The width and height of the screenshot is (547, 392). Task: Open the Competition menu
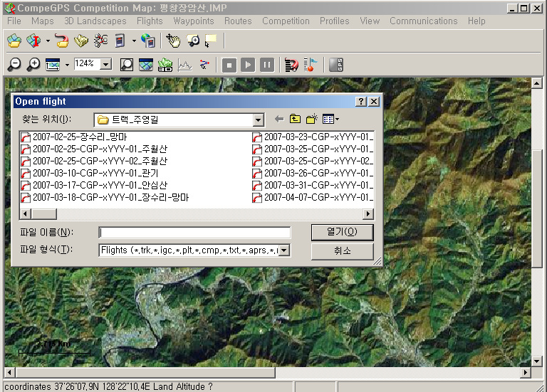[x=286, y=21]
